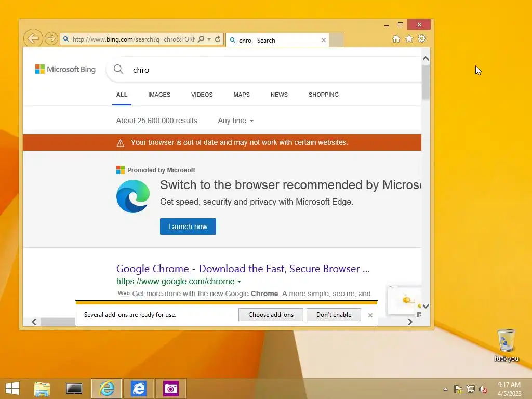Open the Windows Start button
The width and height of the screenshot is (532, 399).
coord(12,389)
